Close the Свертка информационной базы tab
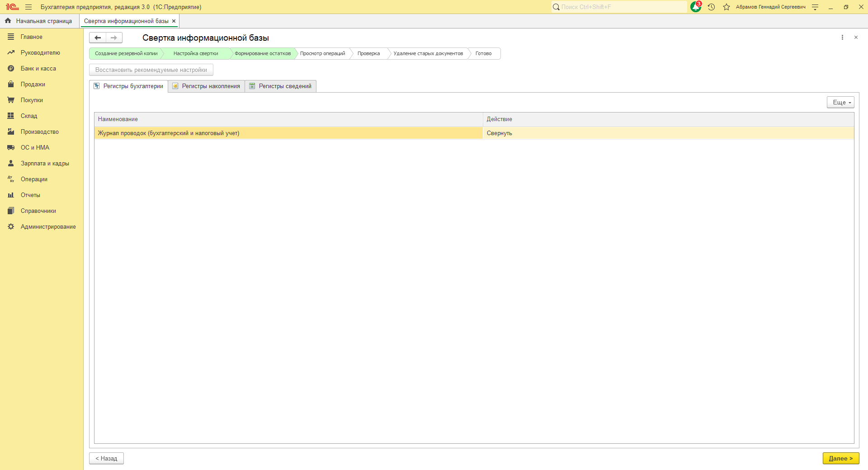Screen dimensions: 868x470 pos(174,21)
